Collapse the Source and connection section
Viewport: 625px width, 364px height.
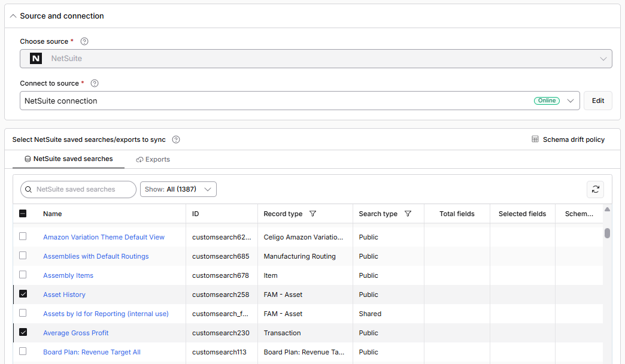13,16
